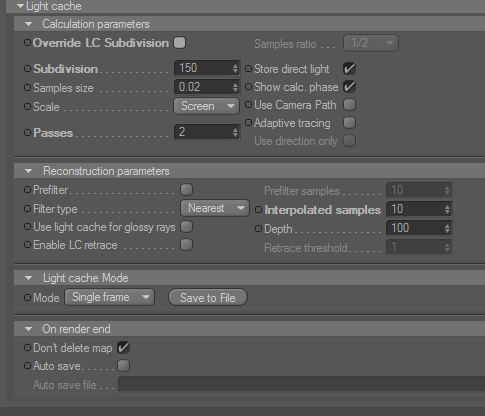The image size is (485, 416).
Task: Click the Subdivision stepper arrows
Action: pos(236,68)
